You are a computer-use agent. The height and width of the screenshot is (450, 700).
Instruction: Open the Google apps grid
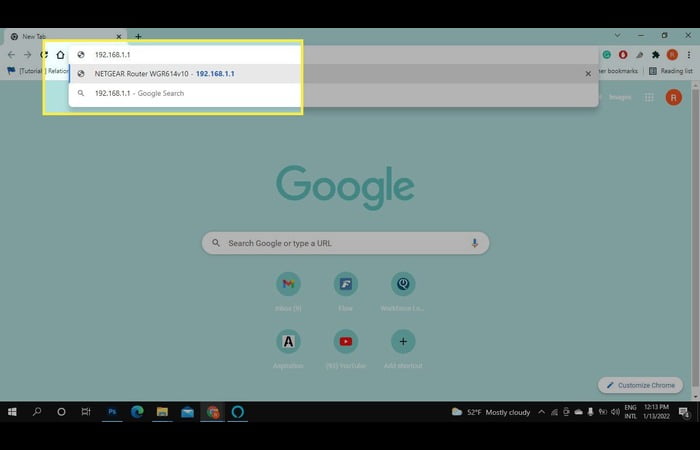[x=649, y=97]
